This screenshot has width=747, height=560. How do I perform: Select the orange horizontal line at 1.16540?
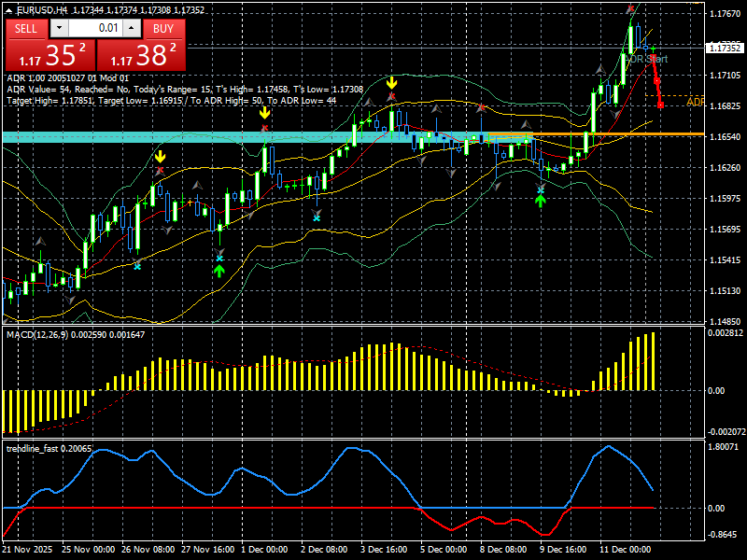click(596, 134)
